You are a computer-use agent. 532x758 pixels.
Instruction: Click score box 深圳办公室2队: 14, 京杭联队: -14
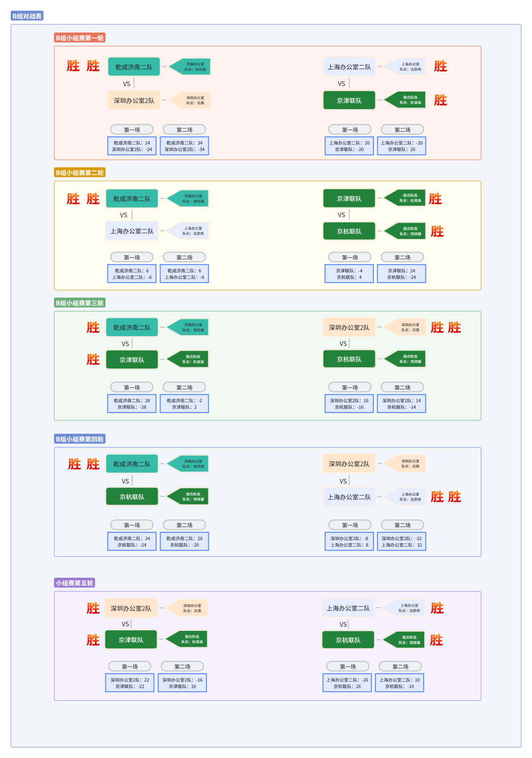pyautogui.click(x=401, y=404)
